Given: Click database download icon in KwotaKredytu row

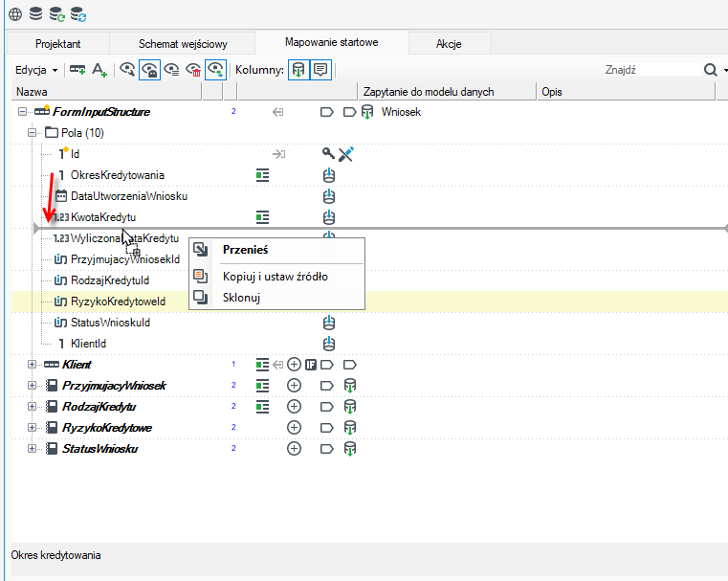Looking at the screenshot, I should tap(329, 217).
